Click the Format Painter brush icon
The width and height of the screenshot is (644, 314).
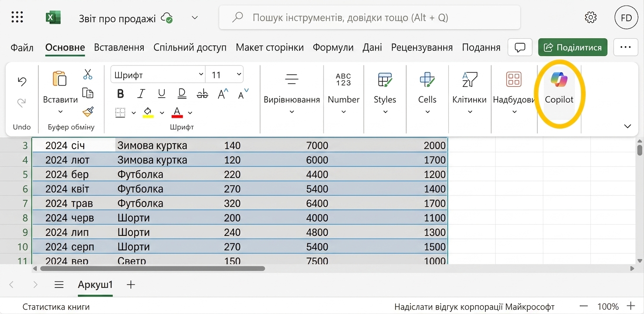click(x=88, y=112)
